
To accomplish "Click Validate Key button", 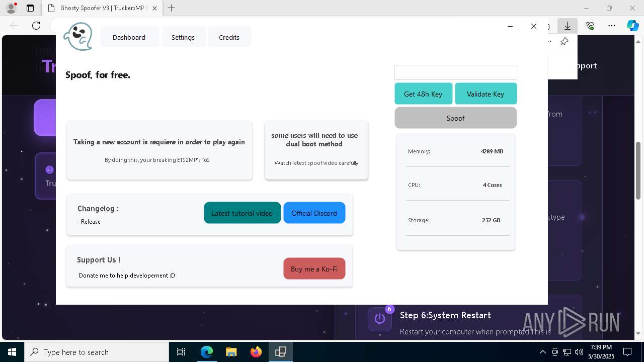I will [x=486, y=94].
